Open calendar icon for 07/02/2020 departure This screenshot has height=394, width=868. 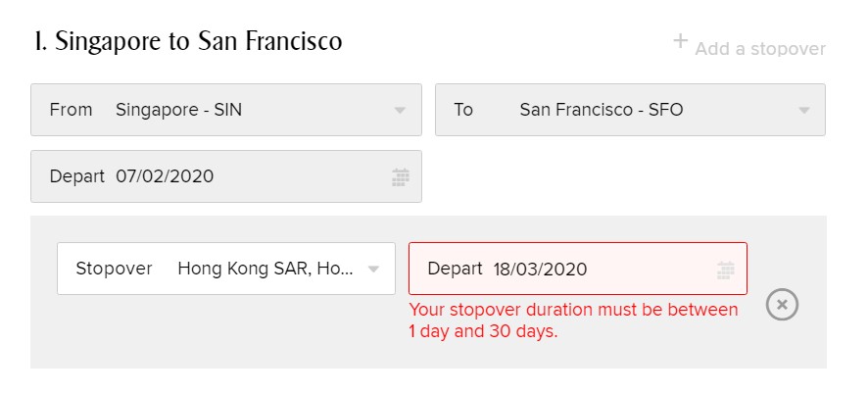(x=401, y=176)
